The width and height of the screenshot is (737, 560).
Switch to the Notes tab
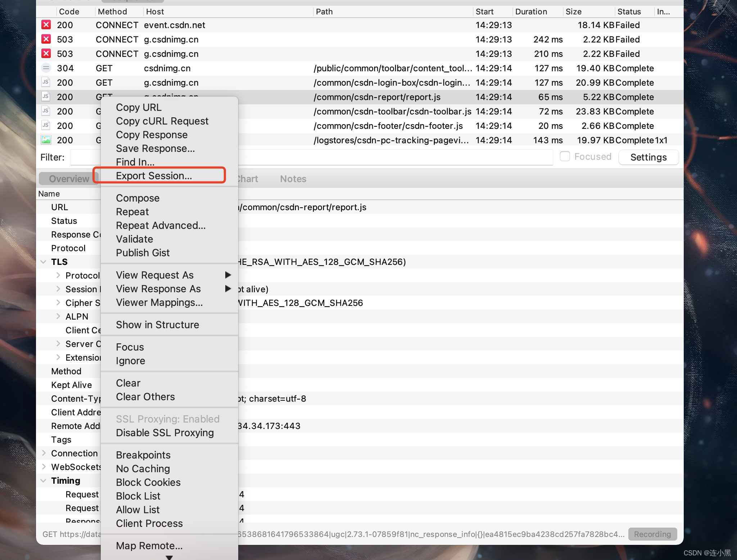pos(293,179)
